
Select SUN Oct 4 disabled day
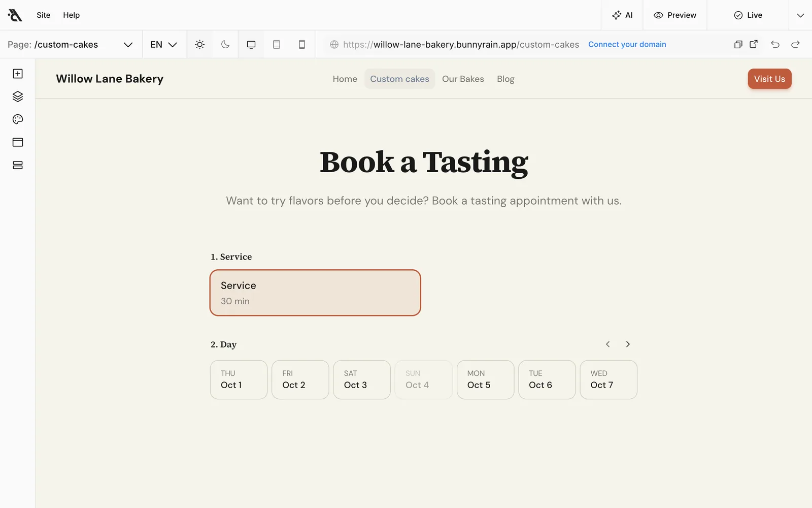[424, 379]
